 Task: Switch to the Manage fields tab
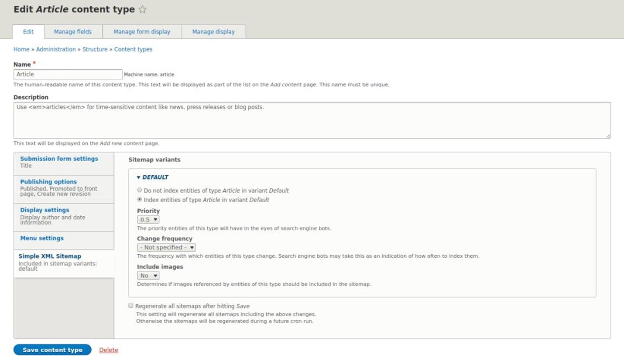click(72, 31)
